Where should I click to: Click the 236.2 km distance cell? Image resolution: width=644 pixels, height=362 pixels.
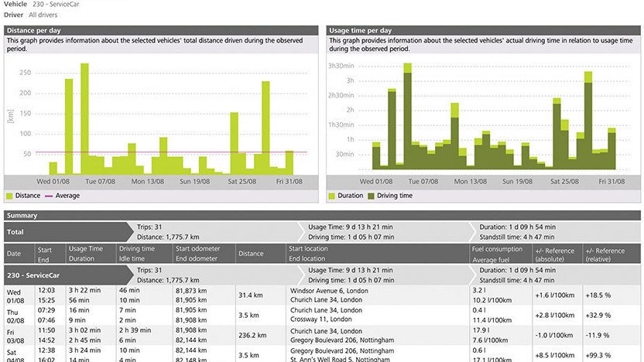click(x=252, y=335)
